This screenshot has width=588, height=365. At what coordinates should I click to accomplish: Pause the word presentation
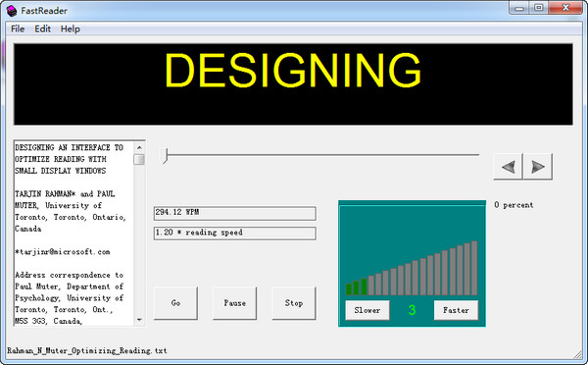tap(235, 303)
